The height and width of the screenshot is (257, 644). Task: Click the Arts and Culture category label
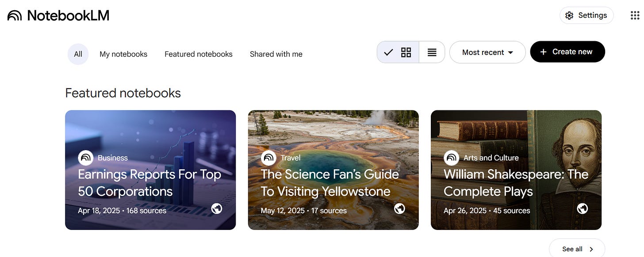491,158
